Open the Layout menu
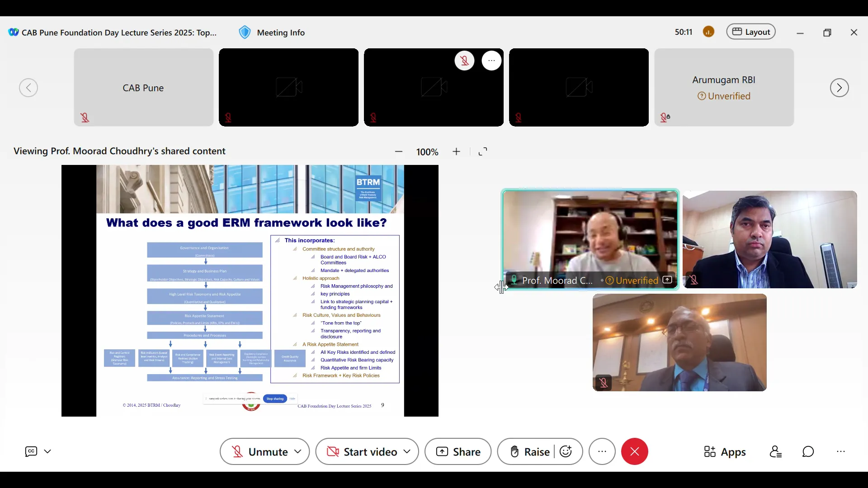This screenshot has width=868, height=488. [x=751, y=32]
